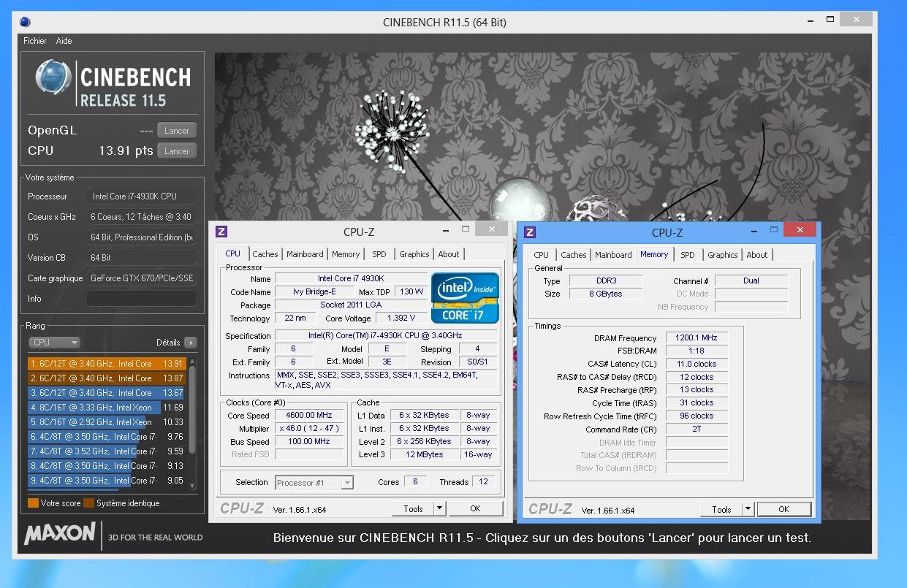
Task: Select ranking row 3 with score 13.67
Action: [107, 393]
